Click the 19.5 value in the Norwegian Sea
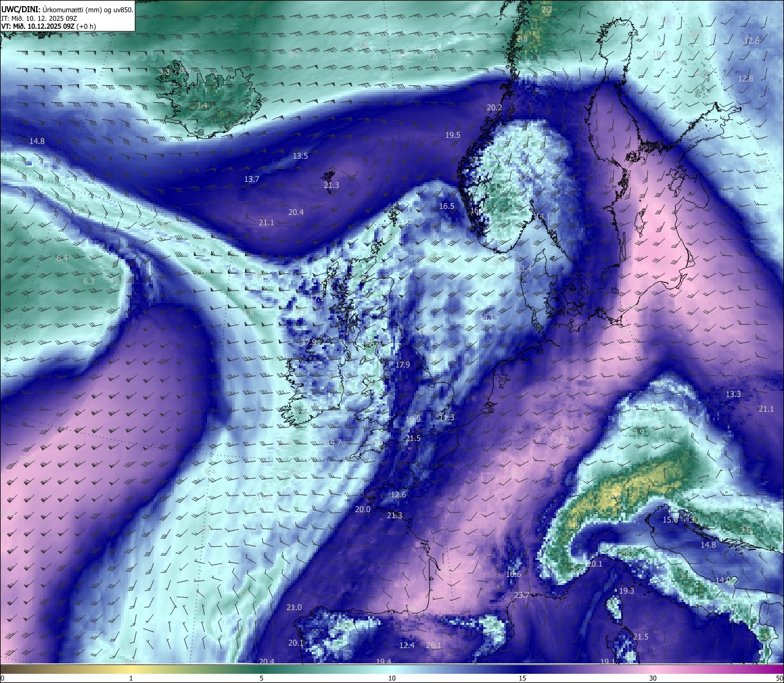Screen dimensions: 784x683 pos(453,135)
